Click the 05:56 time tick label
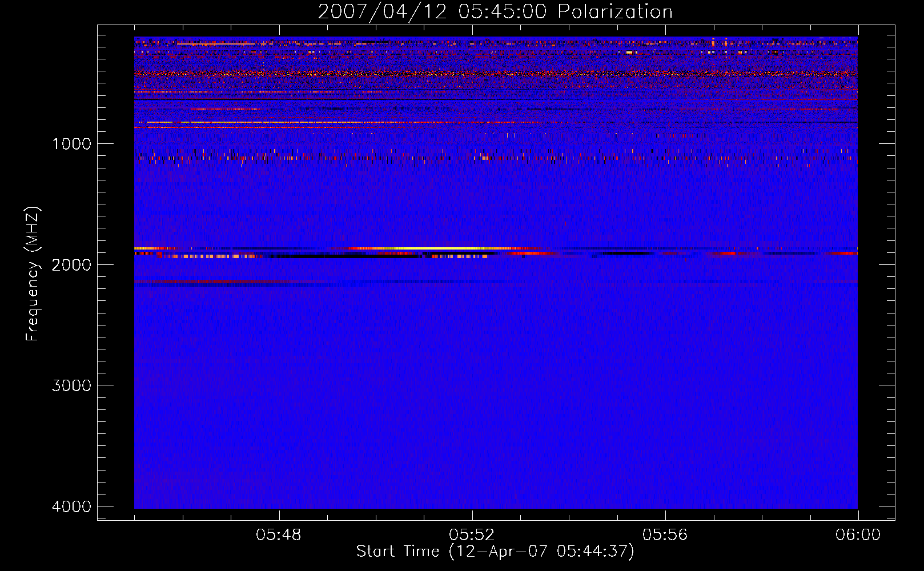This screenshot has height=571, width=924. (x=665, y=535)
